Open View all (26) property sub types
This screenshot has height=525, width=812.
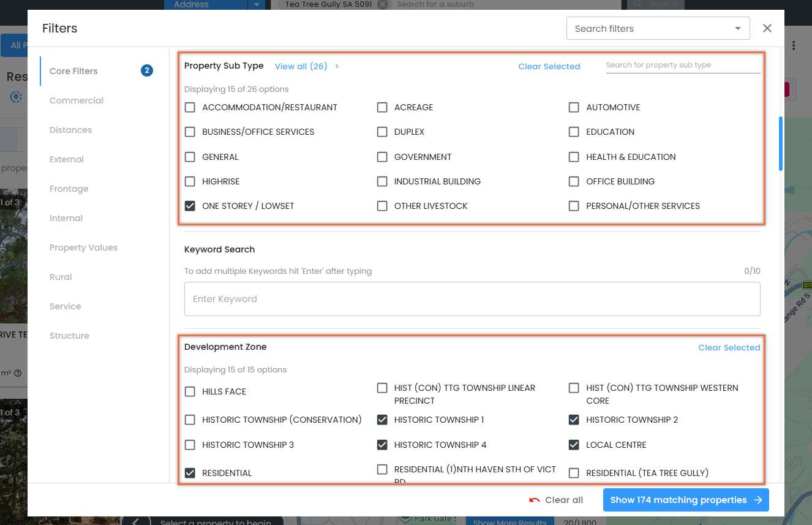[x=301, y=66]
